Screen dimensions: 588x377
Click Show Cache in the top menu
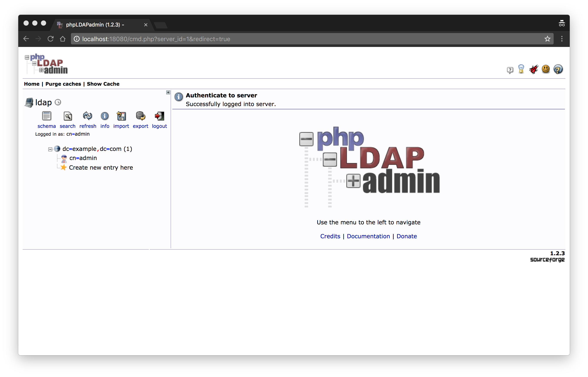[103, 84]
